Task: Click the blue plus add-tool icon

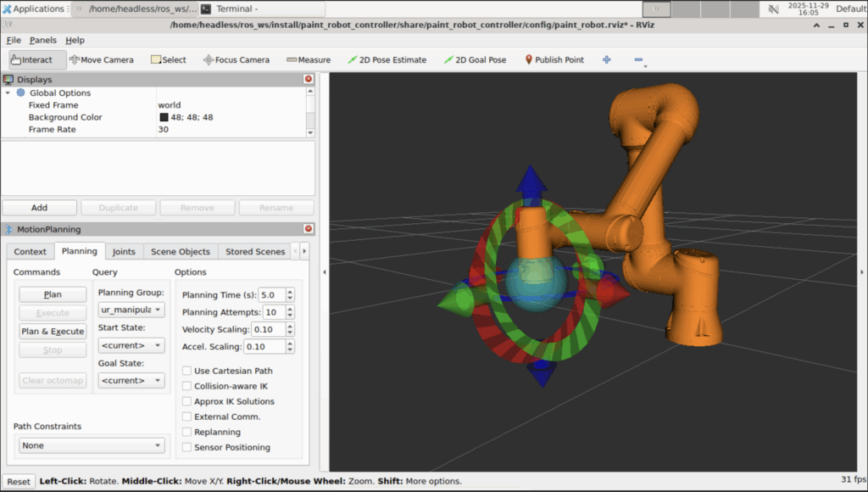Action: click(606, 59)
